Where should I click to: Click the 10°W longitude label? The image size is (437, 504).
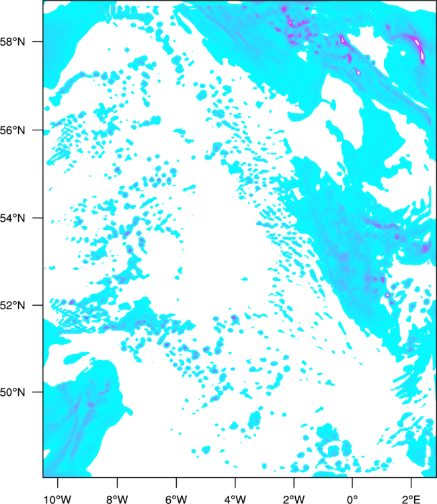58,499
